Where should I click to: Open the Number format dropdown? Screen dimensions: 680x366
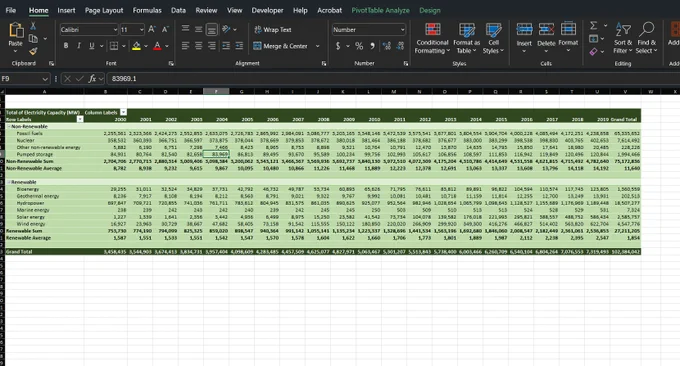tap(402, 29)
